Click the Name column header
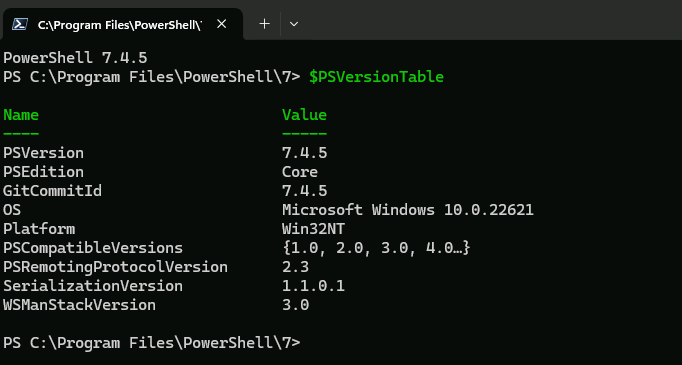This screenshot has height=365, width=682. (21, 115)
